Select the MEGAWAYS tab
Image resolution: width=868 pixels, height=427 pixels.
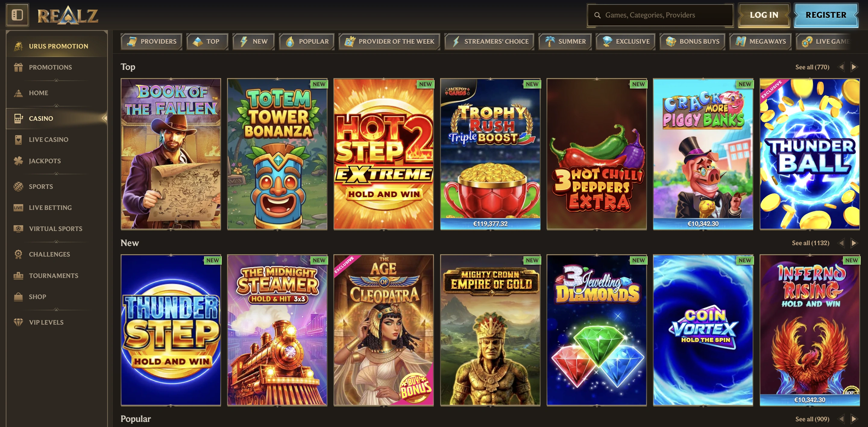click(x=760, y=42)
